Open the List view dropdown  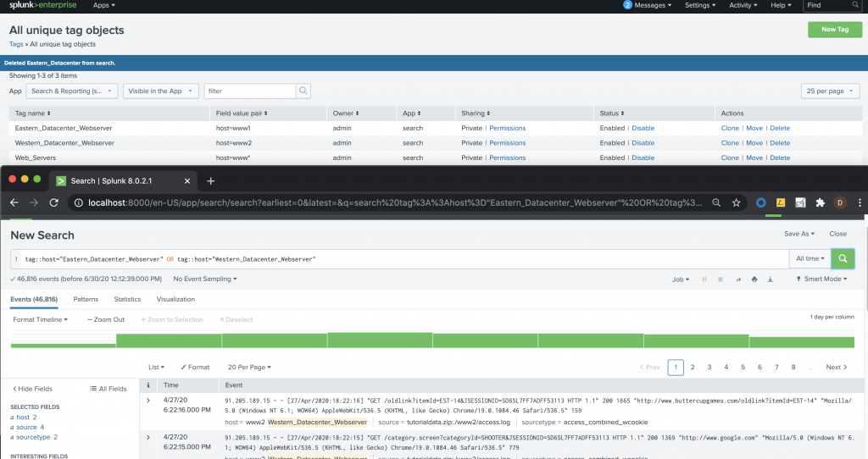(156, 368)
